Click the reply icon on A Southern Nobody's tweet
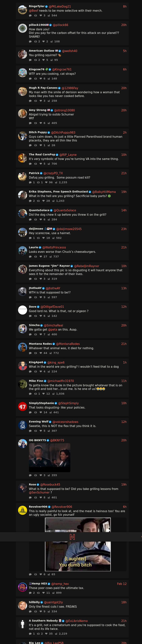 pos(30,633)
